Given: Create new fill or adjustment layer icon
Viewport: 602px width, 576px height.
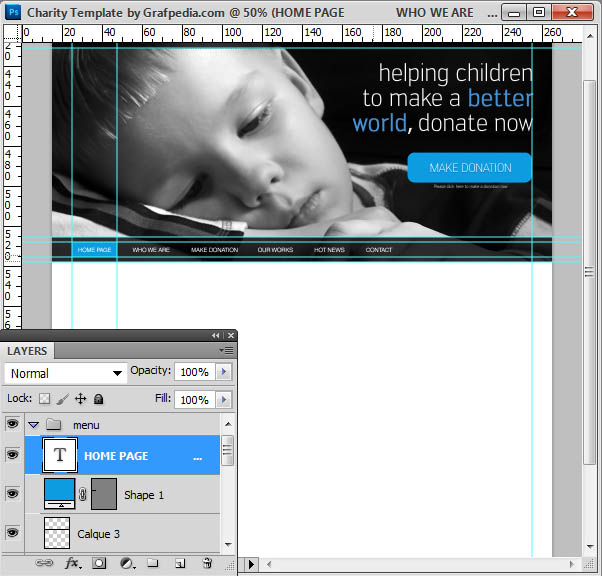Looking at the screenshot, I should [127, 563].
